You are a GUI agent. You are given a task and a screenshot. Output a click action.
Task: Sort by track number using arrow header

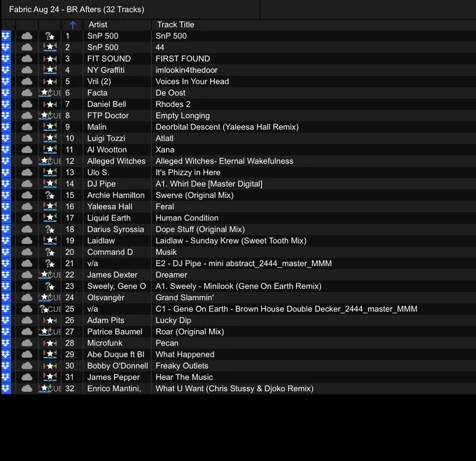pyautogui.click(x=73, y=25)
